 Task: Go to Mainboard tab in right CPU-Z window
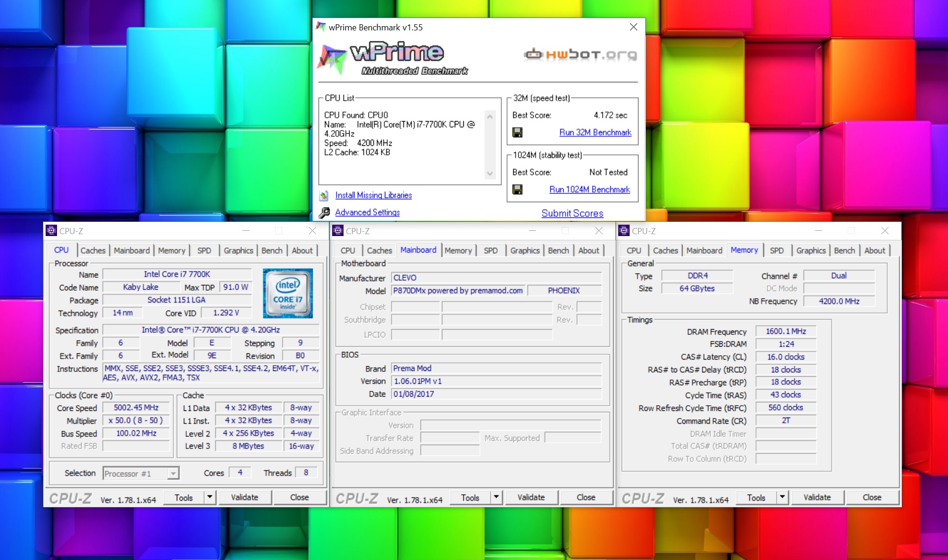[x=704, y=250]
